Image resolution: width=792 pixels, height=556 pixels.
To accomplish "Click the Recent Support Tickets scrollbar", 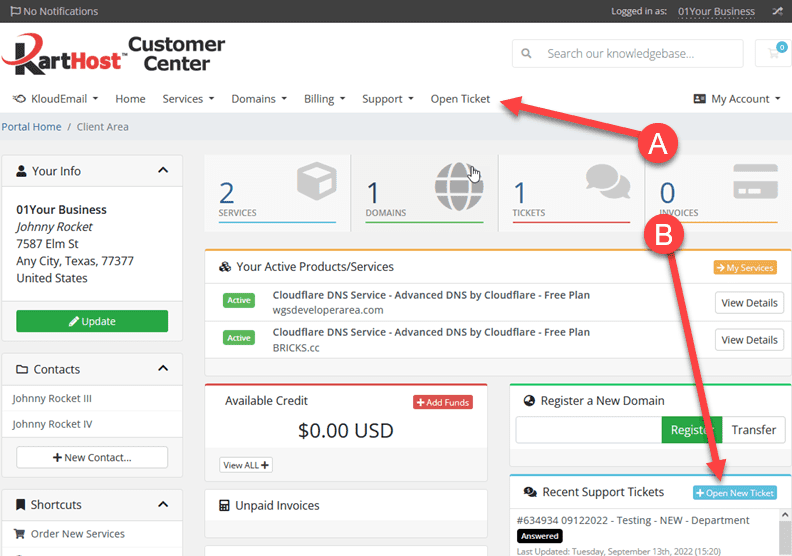I will (x=785, y=533).
